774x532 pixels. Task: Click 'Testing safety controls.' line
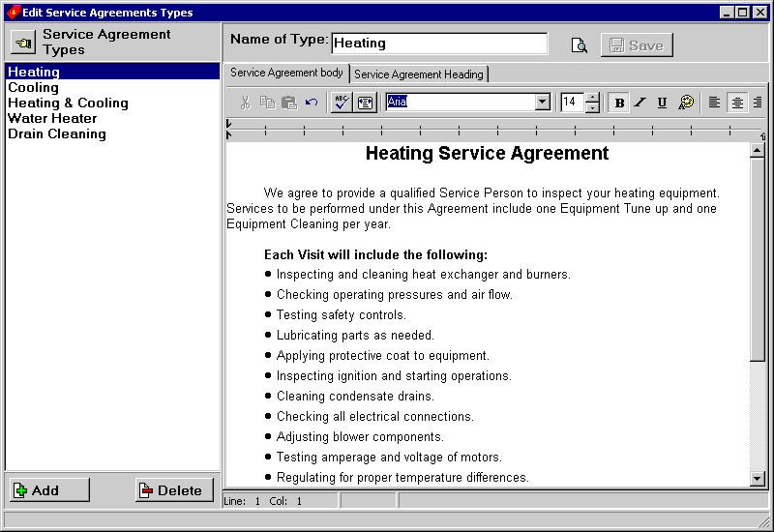click(x=342, y=315)
